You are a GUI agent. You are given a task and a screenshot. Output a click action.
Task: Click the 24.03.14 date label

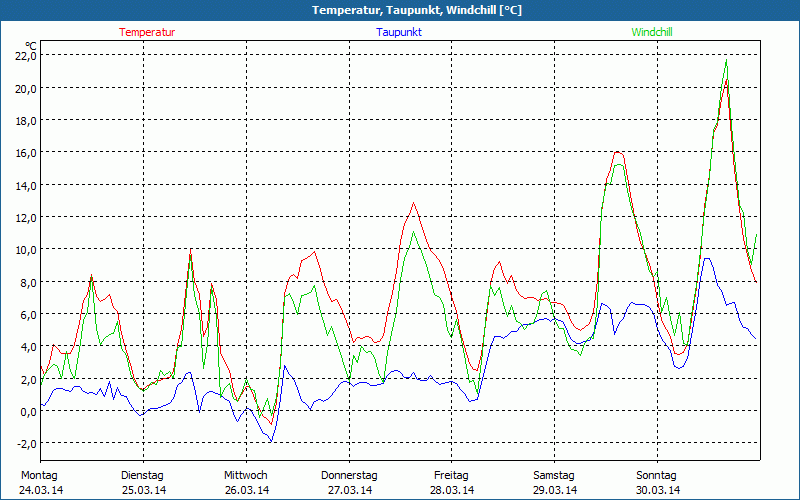pos(41,490)
